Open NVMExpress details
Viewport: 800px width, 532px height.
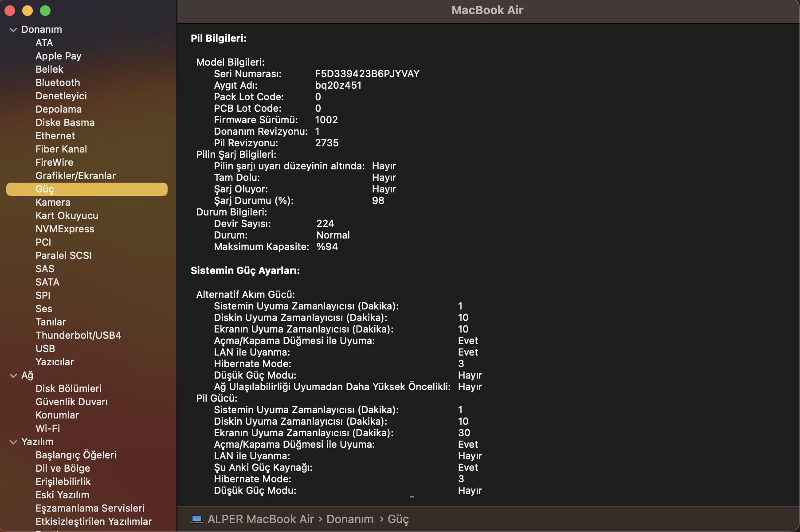[65, 229]
